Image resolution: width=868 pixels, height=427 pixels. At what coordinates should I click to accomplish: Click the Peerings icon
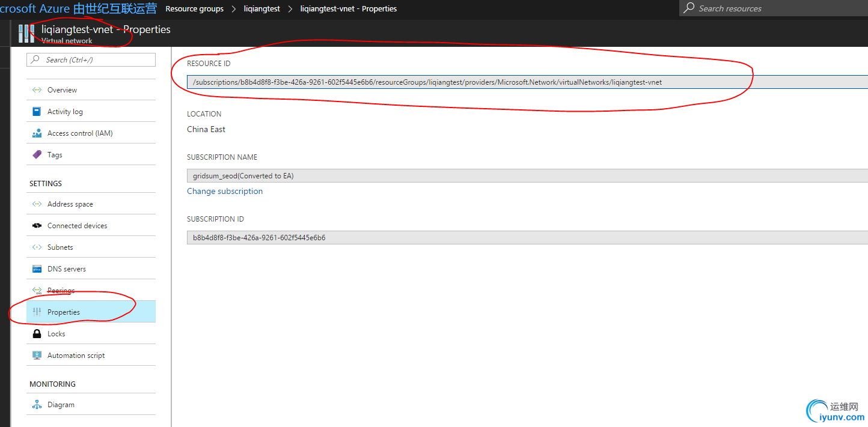pos(37,291)
